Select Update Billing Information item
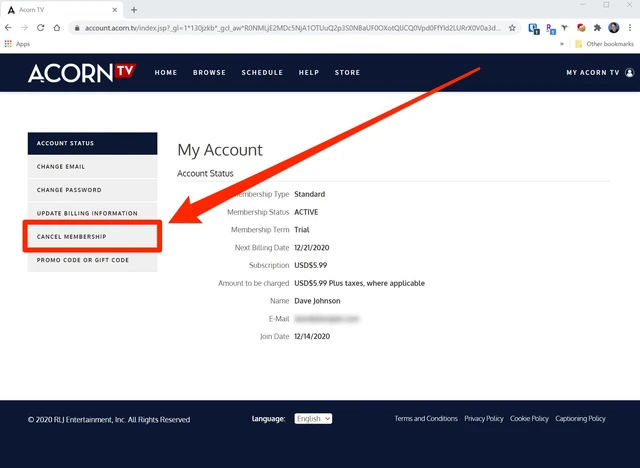The width and height of the screenshot is (640, 468). (x=92, y=212)
